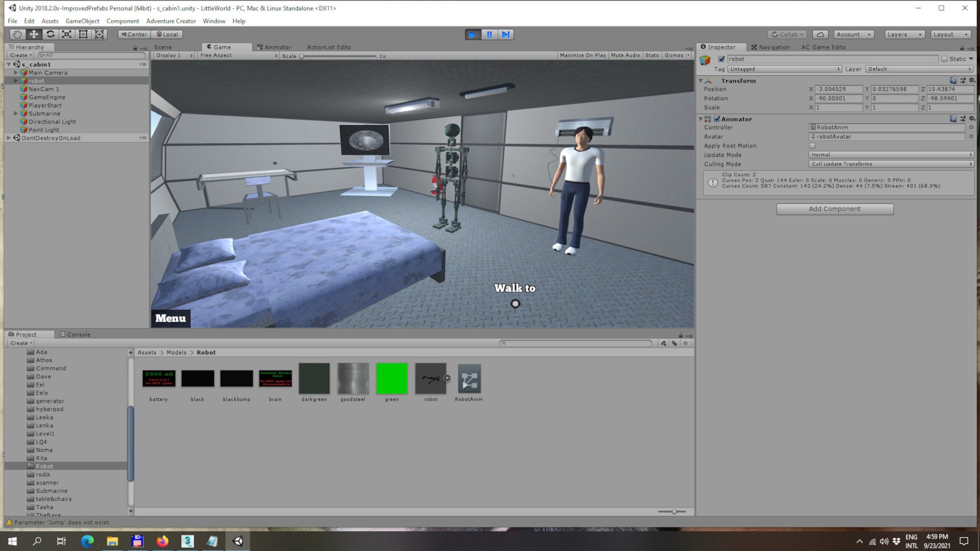Click favorites star icon in Project
Viewport: 980px width, 551px height.
(x=685, y=343)
